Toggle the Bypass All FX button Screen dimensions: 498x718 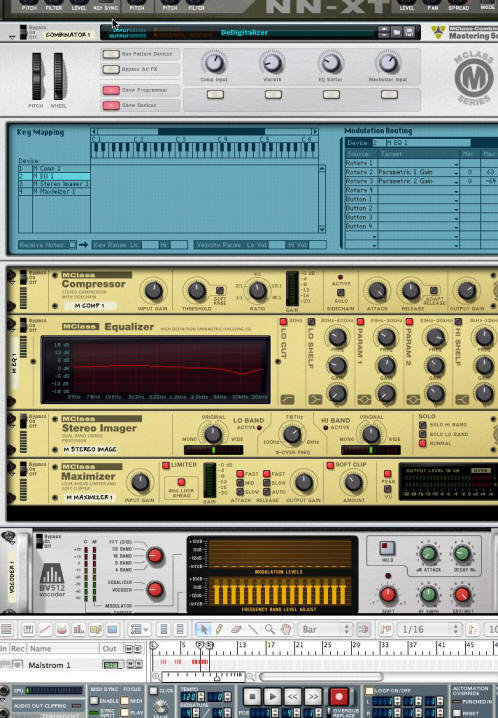pos(111,70)
